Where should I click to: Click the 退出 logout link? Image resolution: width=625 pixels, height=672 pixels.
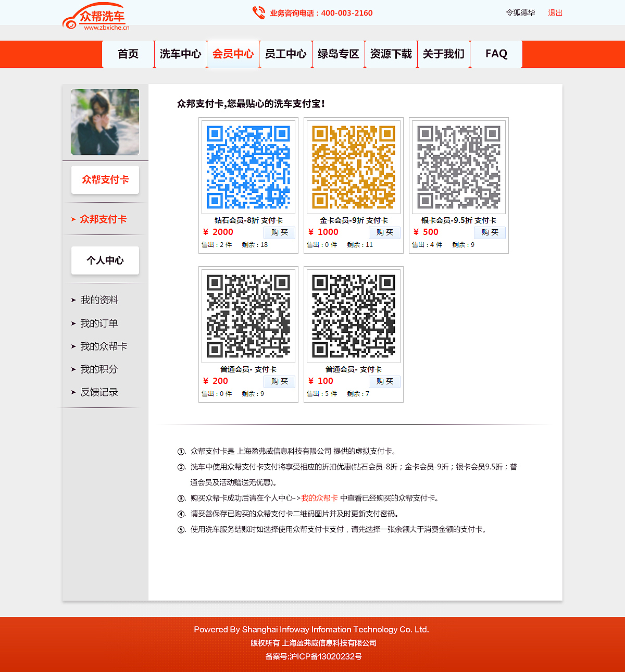555,13
